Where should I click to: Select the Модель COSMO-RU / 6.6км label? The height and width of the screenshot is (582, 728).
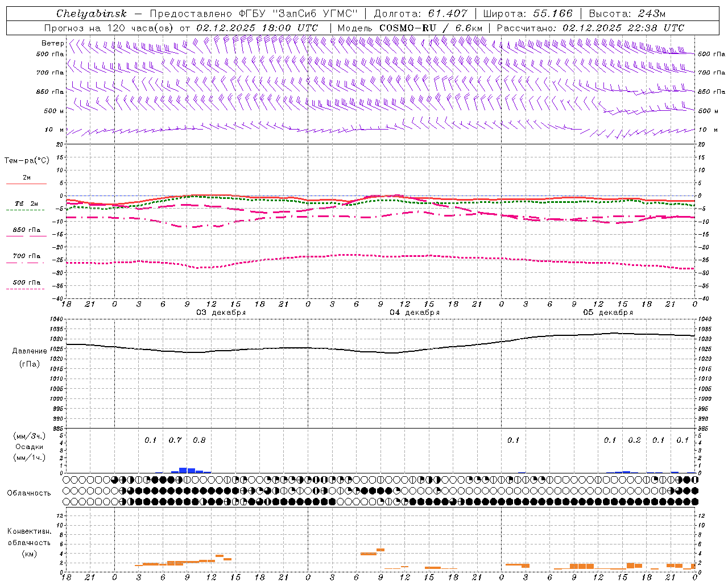[410, 28]
